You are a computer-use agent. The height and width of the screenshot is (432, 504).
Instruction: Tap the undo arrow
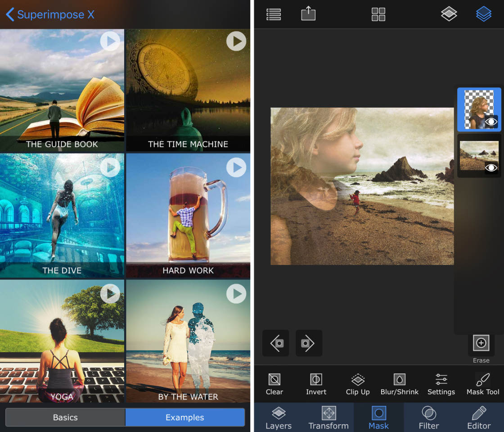point(275,343)
